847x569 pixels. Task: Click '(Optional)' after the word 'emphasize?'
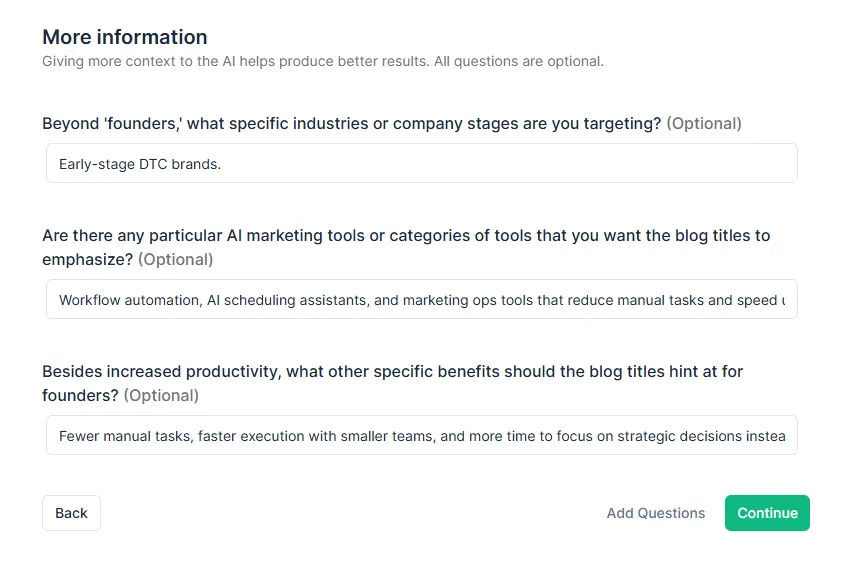pos(175,260)
